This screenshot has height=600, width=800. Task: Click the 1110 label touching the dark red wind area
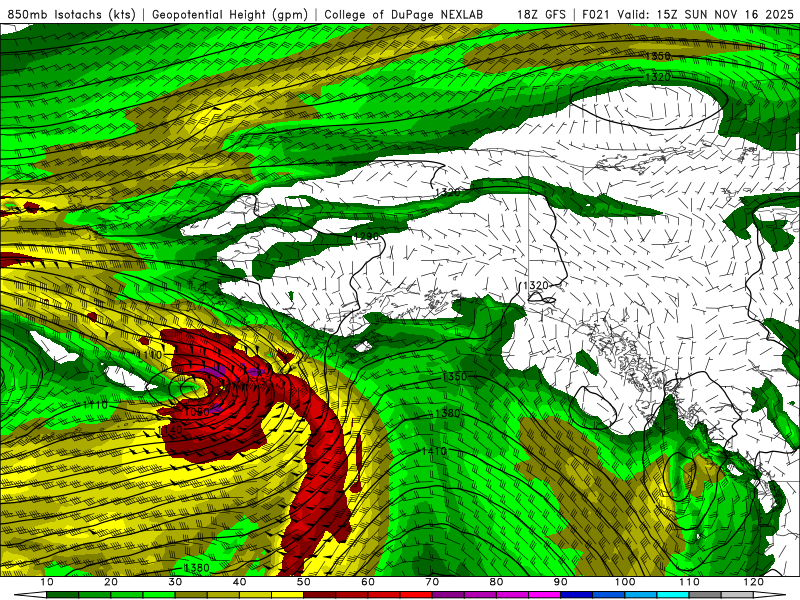pos(149,355)
